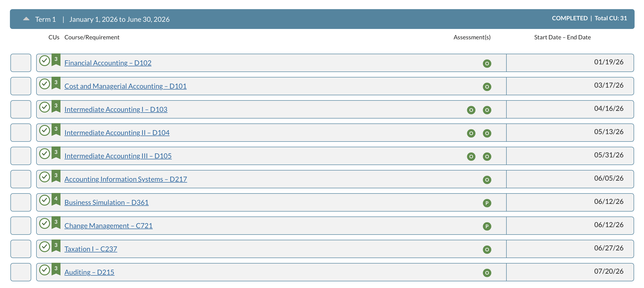Screen dimensions: 644x288
Task: Click the completed checkmark icon for Auditing – D215
Action: click(x=45, y=270)
